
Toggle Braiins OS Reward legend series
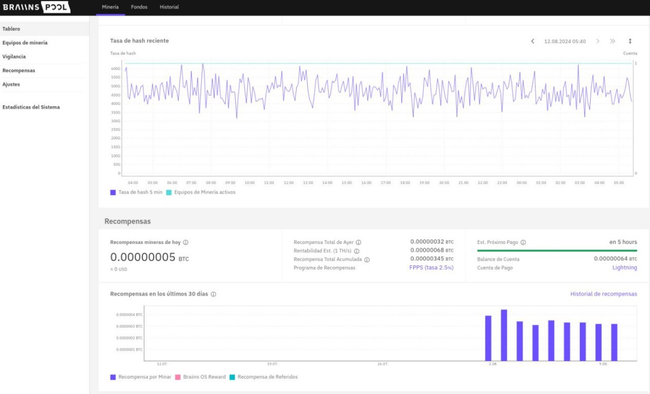201,377
